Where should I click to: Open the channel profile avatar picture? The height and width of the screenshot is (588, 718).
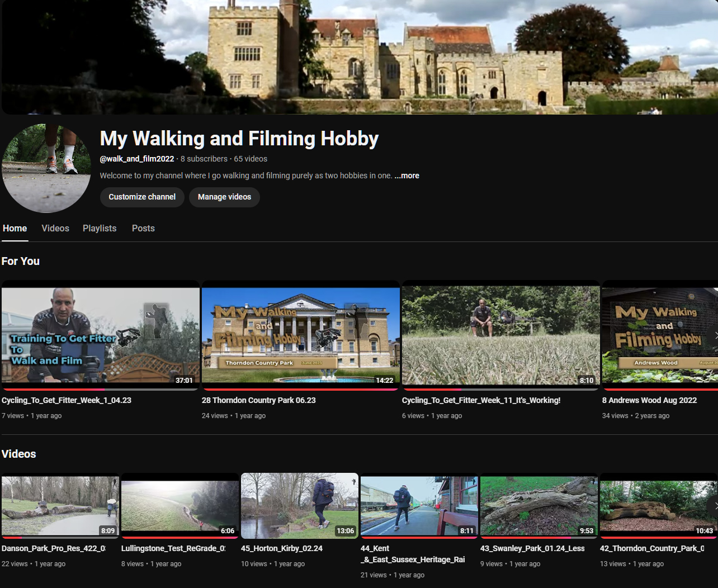[x=46, y=168]
